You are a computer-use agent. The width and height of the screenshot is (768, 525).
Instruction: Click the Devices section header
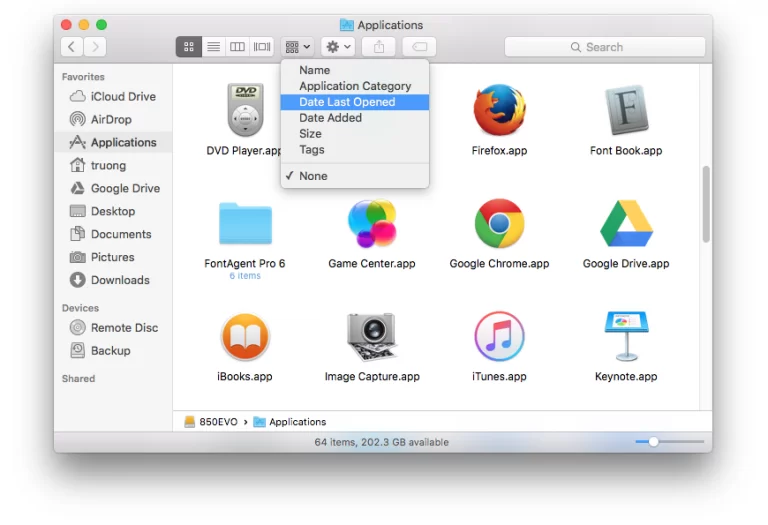80,308
